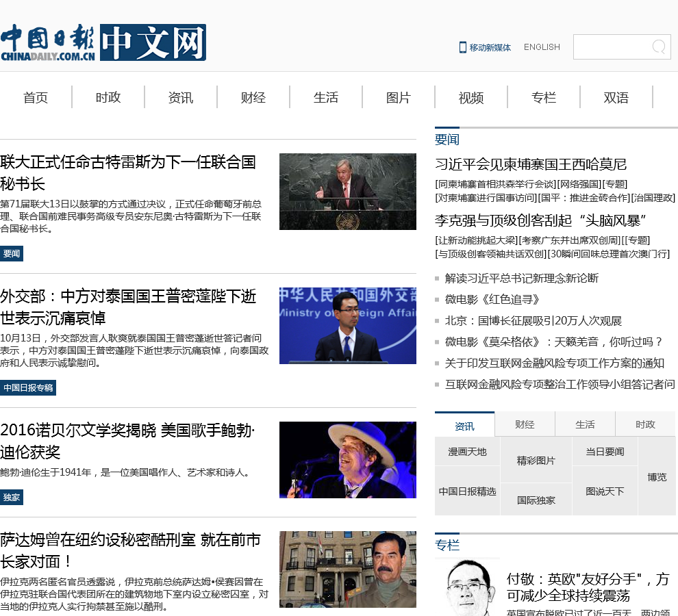Click the 国际独家 tile

click(x=536, y=500)
